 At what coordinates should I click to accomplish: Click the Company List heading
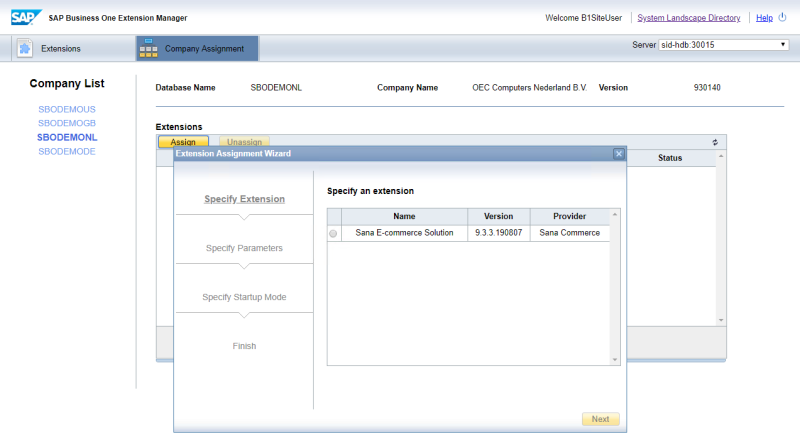tap(67, 84)
